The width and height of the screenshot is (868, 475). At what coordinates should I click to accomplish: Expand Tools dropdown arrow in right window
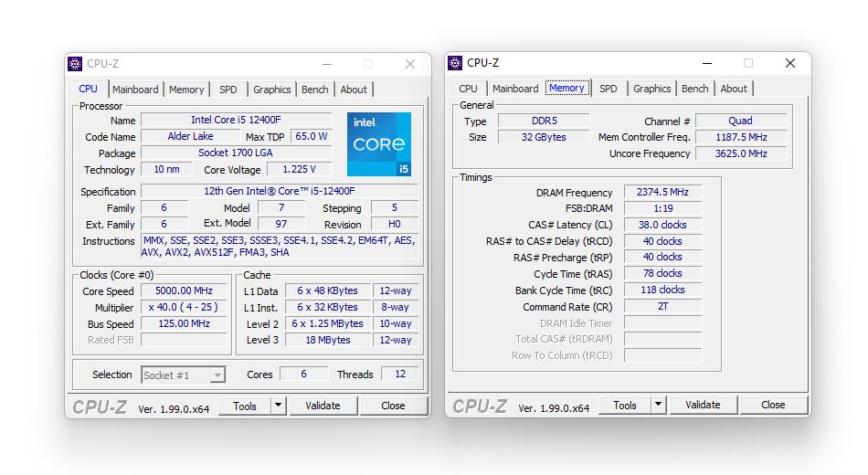[658, 405]
